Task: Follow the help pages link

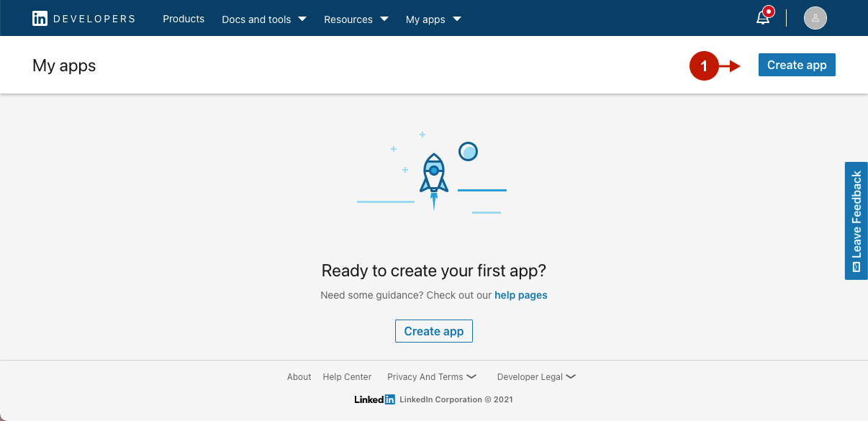Action: tap(520, 295)
